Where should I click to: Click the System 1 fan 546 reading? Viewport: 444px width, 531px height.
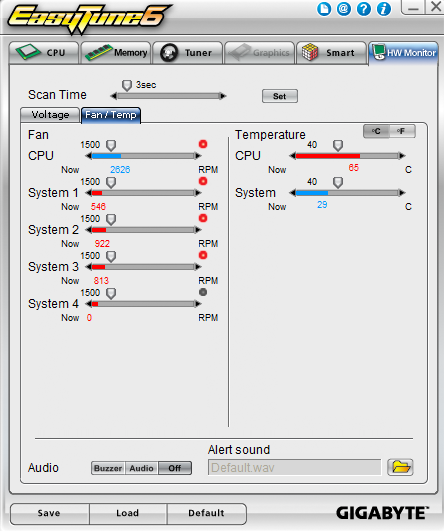98,207
